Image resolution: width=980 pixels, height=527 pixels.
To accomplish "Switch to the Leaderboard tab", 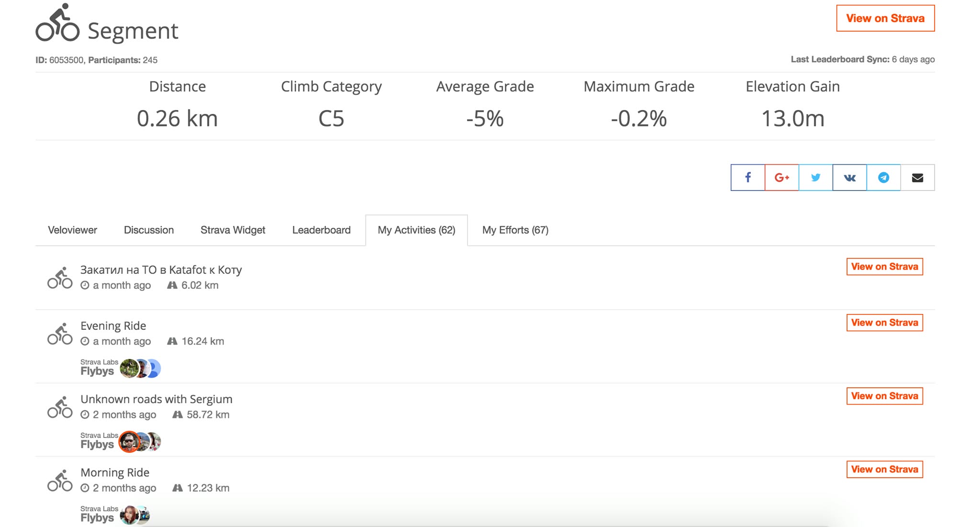I will 321,230.
